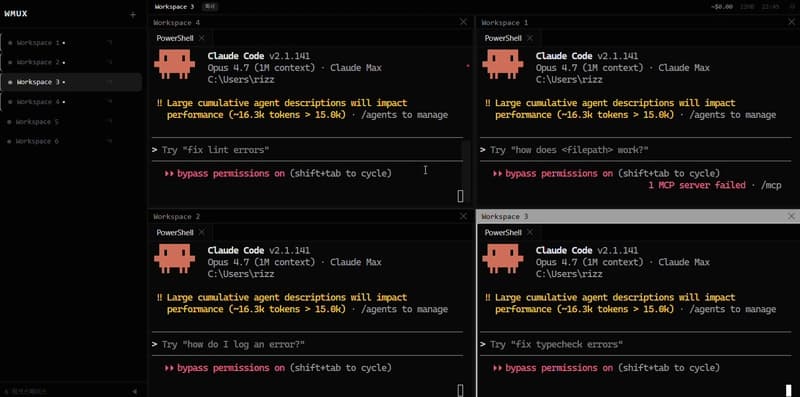This screenshot has width=800, height=397.
Task: Click the ~$0.00 cost indicator in top bar
Action: pyautogui.click(x=721, y=7)
